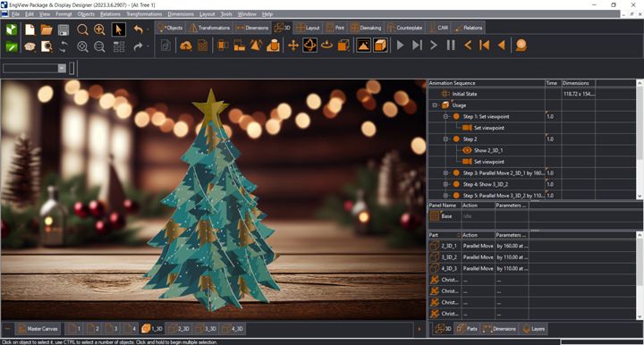
Task: Switch to the Diemaking toolbar tab
Action: coord(366,28)
